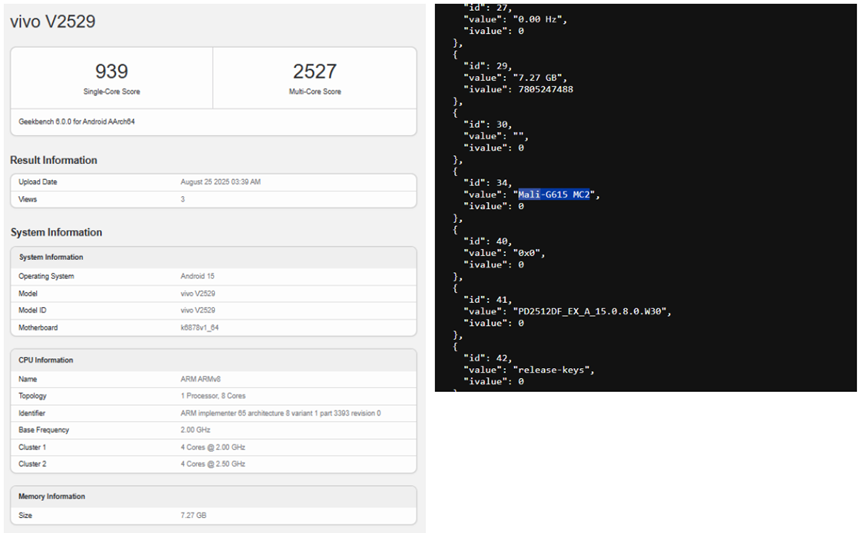The image size is (863, 533).
Task: Click the Result Information heading
Action: click(x=54, y=160)
